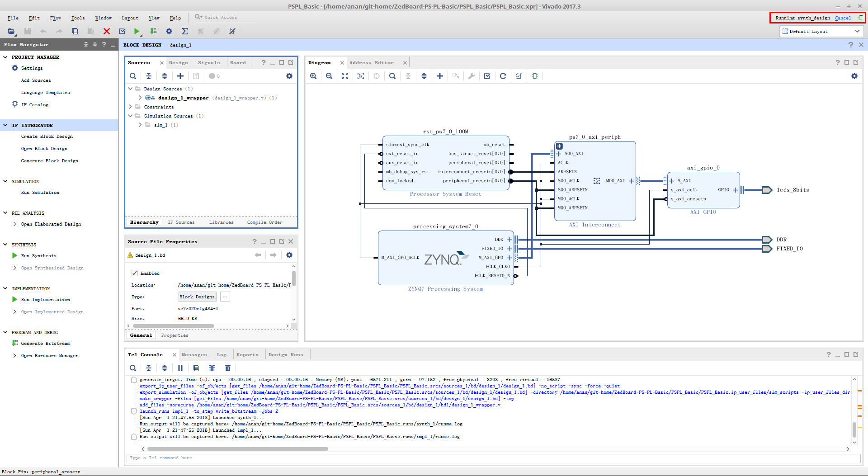Screen dimensions: 868x476
Task: Expand the design_1_wrapper node
Action: (140, 98)
